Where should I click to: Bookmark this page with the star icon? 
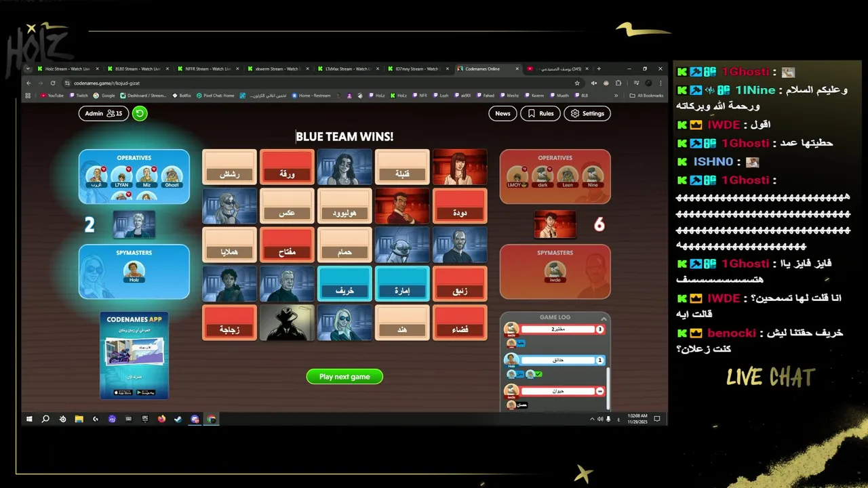577,83
